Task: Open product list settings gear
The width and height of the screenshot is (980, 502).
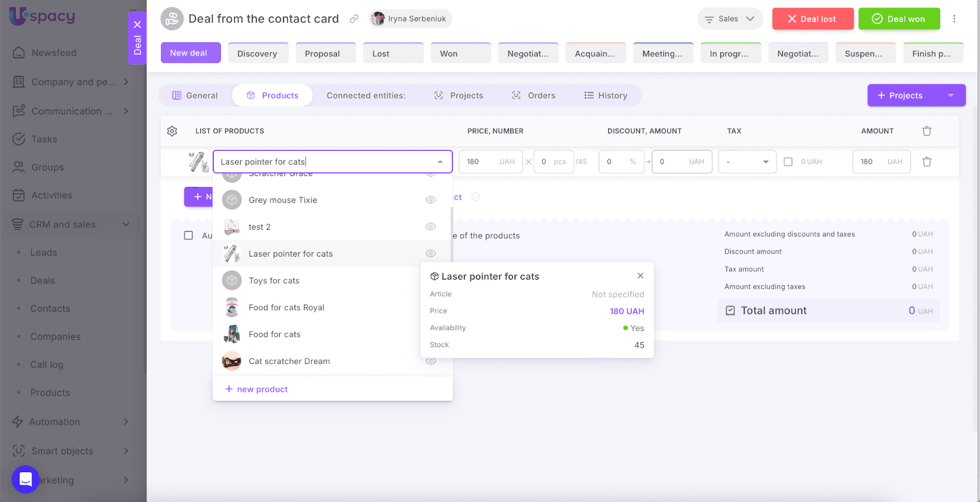Action: pyautogui.click(x=172, y=131)
